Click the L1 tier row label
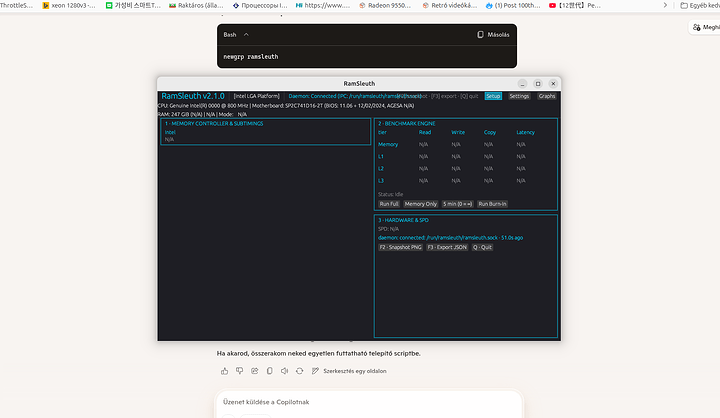Viewport: 720px width, 418px height. 381,156
